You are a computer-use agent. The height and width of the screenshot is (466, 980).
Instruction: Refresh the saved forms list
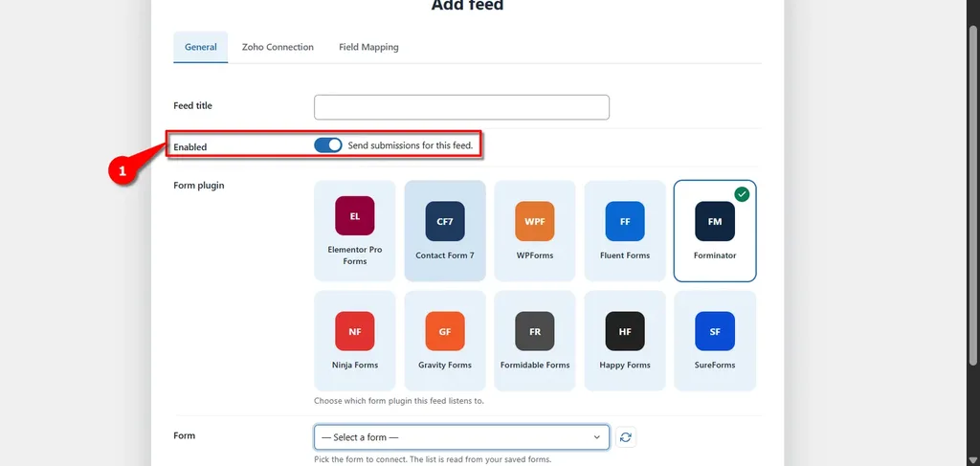coord(626,437)
